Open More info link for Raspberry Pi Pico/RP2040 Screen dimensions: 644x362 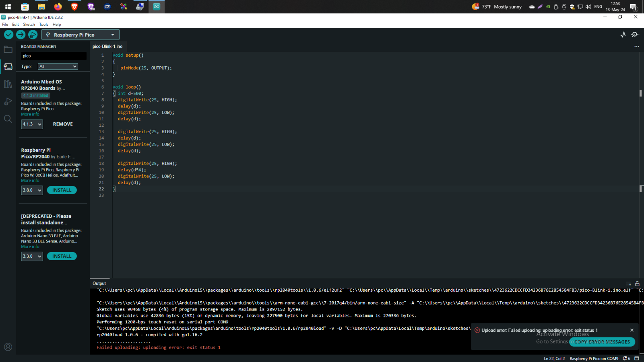(30, 181)
